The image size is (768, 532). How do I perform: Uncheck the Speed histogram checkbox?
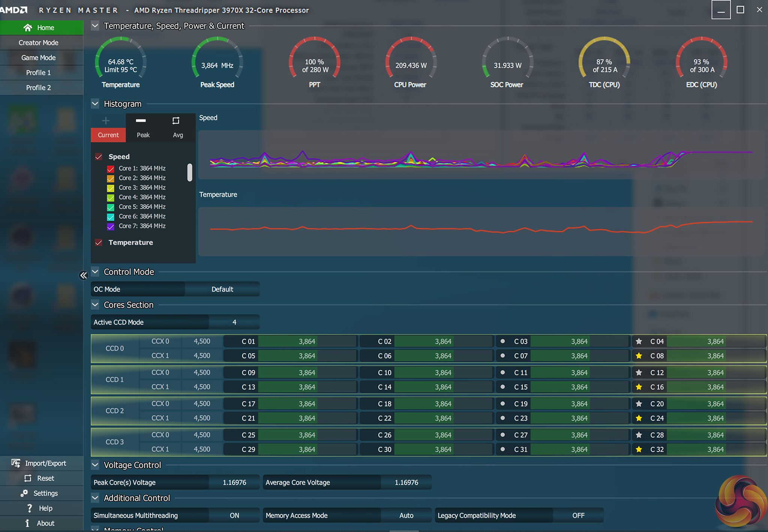coord(99,157)
